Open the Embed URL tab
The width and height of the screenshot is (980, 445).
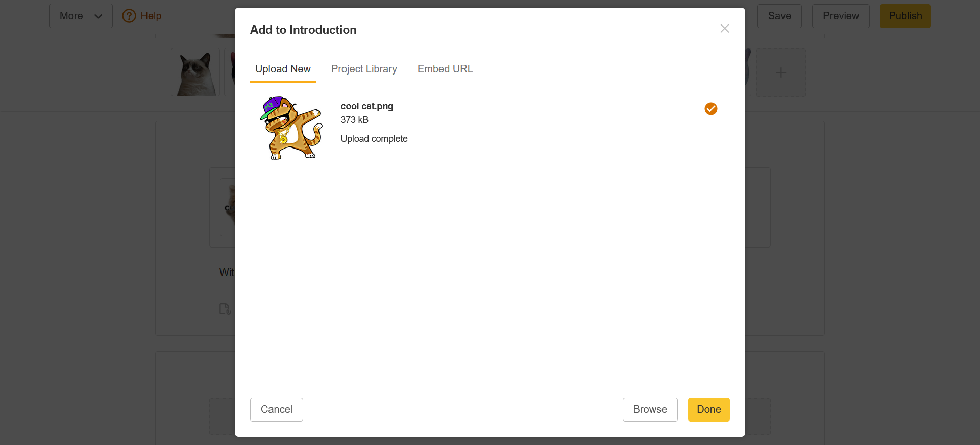point(445,69)
